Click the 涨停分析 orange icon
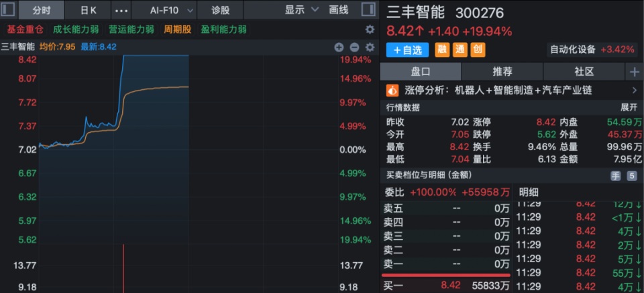The width and height of the screenshot is (644, 293). (392, 90)
